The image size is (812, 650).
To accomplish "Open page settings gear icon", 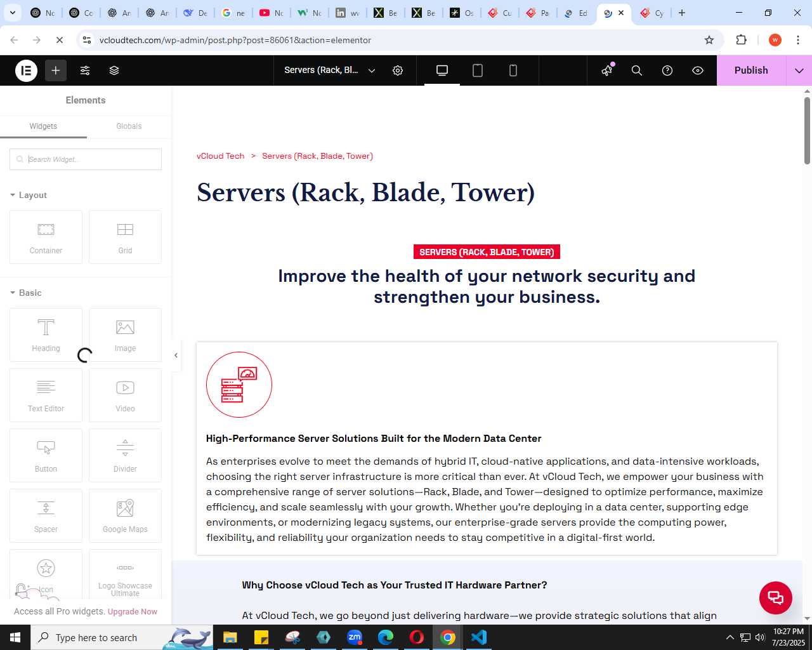I will (398, 70).
